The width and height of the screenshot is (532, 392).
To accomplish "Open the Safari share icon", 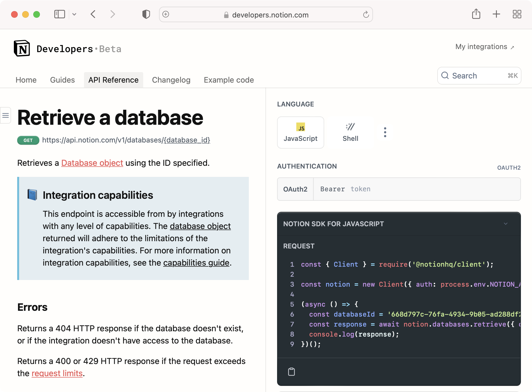I will (476, 14).
